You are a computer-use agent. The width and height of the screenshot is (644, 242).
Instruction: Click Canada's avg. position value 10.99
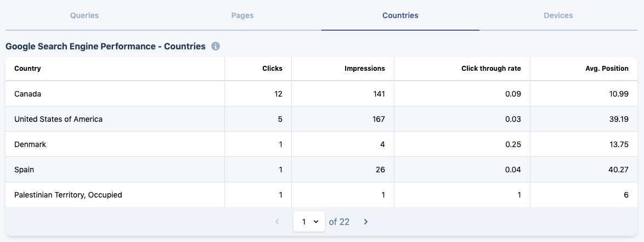(x=619, y=94)
